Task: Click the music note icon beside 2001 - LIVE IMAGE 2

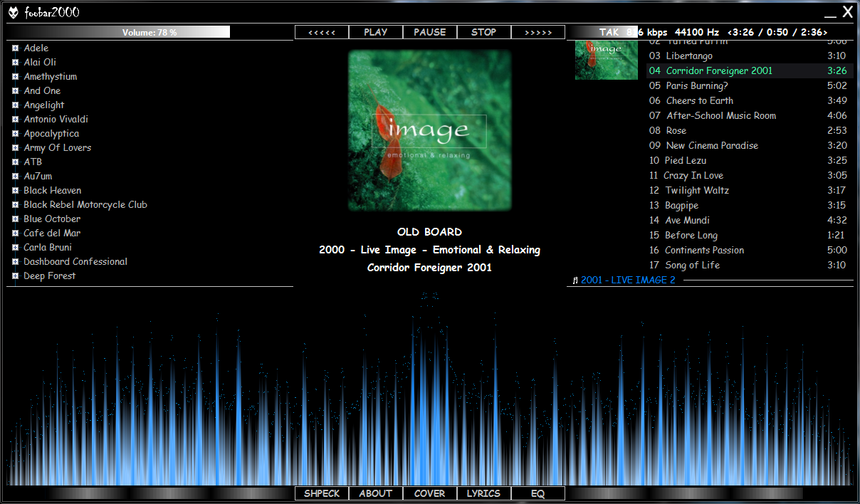Action: pyautogui.click(x=575, y=280)
